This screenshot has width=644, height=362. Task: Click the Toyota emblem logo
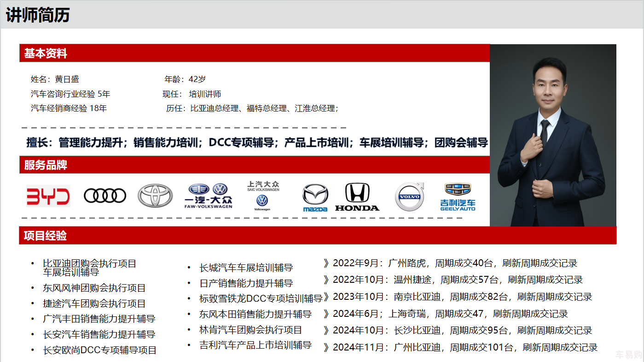pyautogui.click(x=155, y=196)
